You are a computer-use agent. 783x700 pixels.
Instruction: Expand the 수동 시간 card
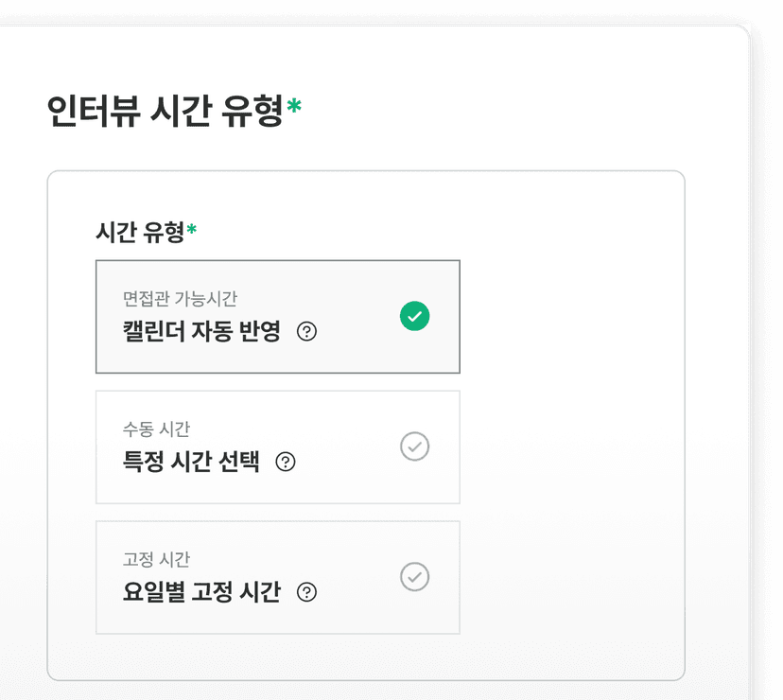pos(277,446)
